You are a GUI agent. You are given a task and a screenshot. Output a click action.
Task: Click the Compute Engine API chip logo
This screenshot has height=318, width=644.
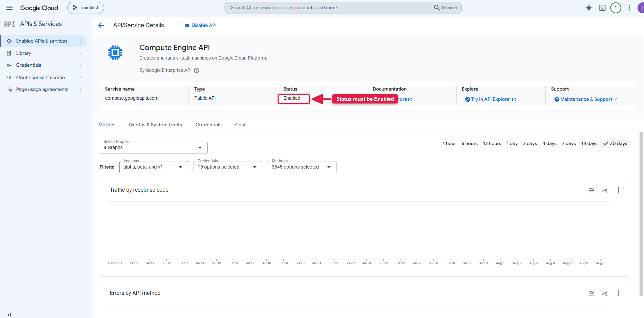[115, 52]
